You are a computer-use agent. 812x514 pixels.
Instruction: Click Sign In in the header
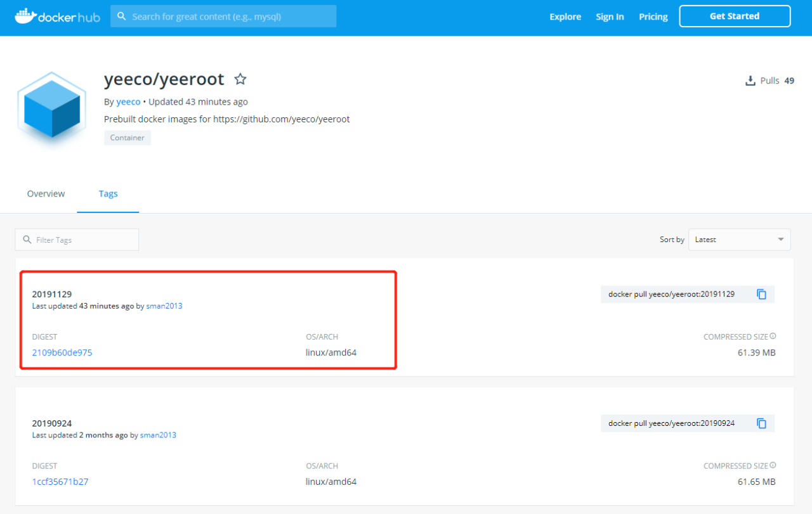tap(610, 17)
